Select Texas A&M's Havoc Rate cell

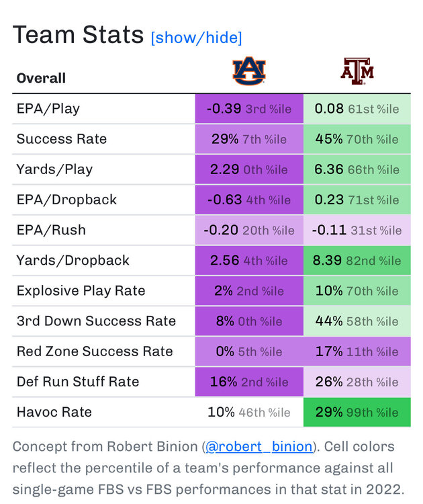click(357, 412)
